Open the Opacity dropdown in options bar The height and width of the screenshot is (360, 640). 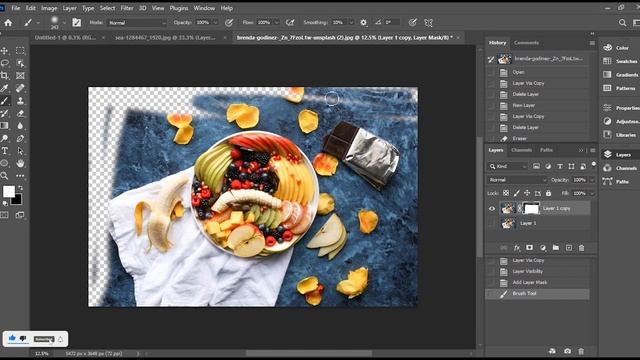(216, 23)
